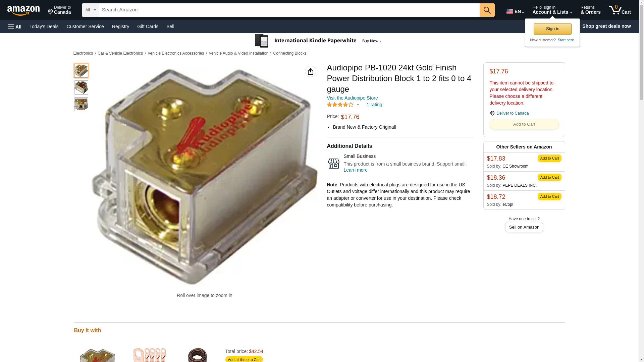This screenshot has height=362, width=644.
Task: Open the All hamburger menu
Action: pos(15,26)
